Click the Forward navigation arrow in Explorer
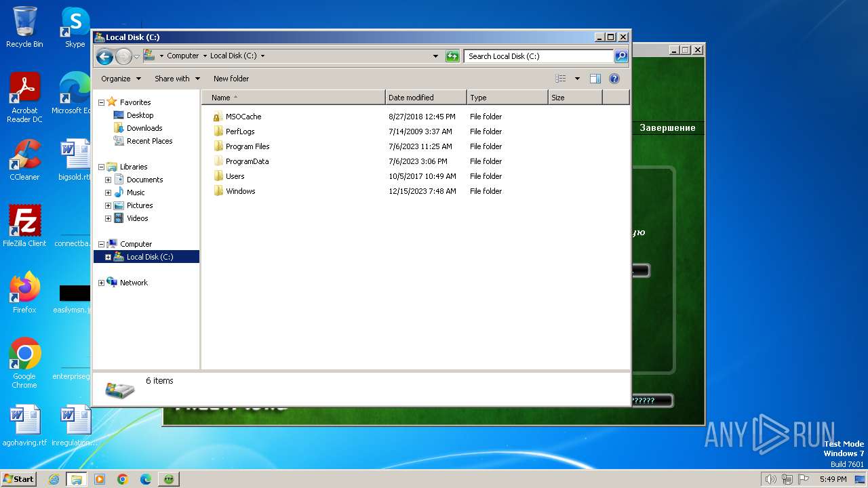The image size is (868, 488). (x=123, y=56)
